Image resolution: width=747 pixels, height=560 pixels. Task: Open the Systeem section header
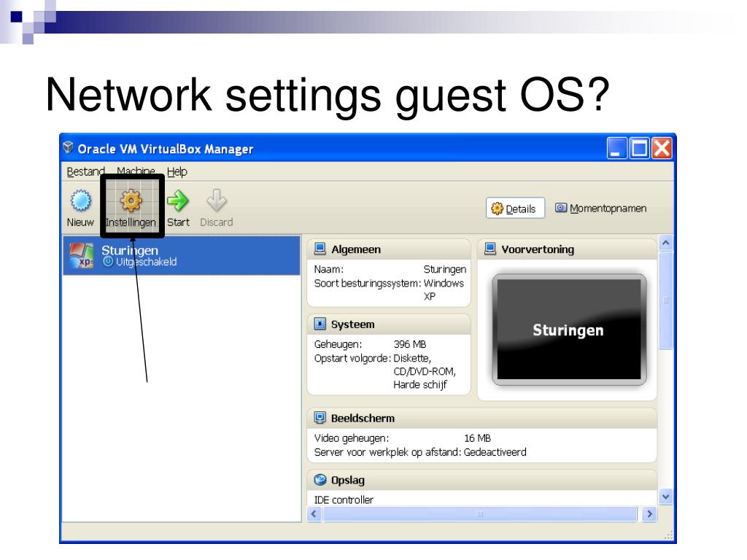[389, 324]
